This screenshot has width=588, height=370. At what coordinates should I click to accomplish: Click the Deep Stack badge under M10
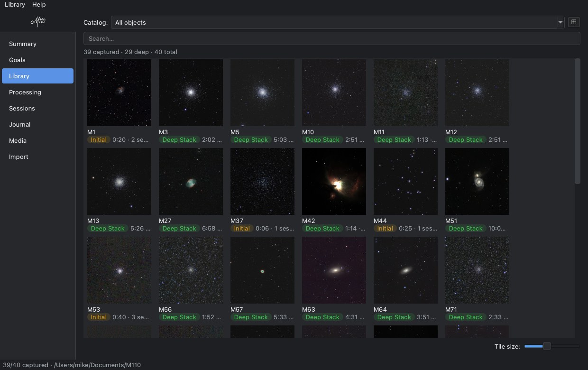click(x=322, y=140)
